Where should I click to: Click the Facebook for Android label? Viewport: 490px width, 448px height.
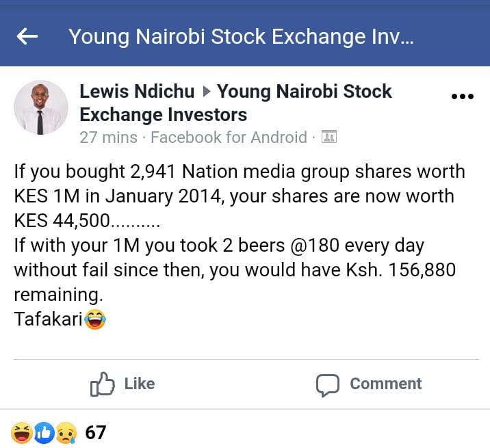coord(229,137)
